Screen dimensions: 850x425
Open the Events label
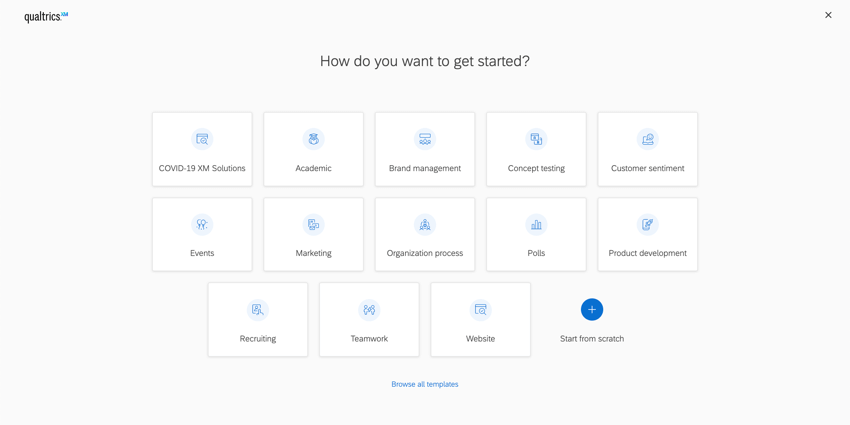(x=202, y=253)
